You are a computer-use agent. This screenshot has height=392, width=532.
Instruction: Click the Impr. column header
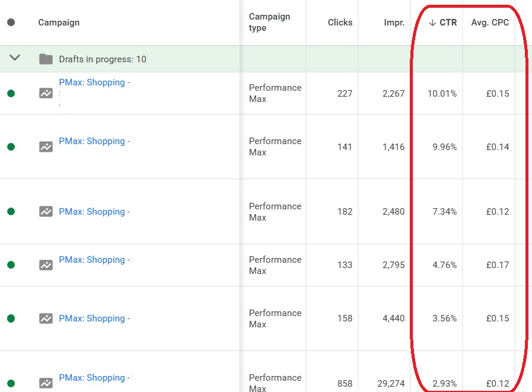tap(394, 23)
